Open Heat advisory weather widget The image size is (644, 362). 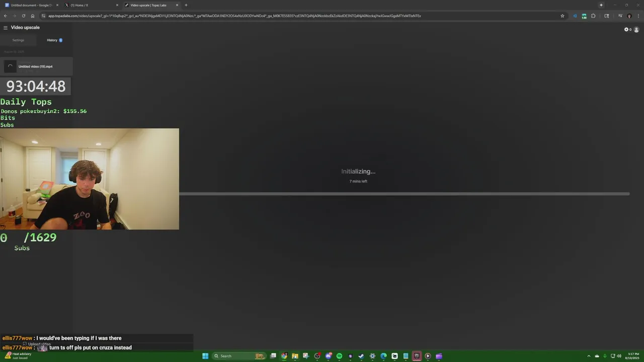pyautogui.click(x=18, y=356)
